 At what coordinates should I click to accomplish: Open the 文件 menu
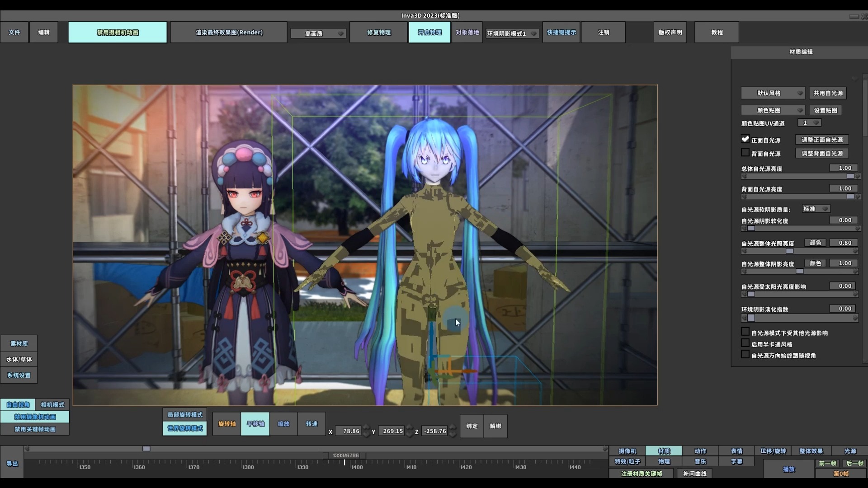point(14,33)
